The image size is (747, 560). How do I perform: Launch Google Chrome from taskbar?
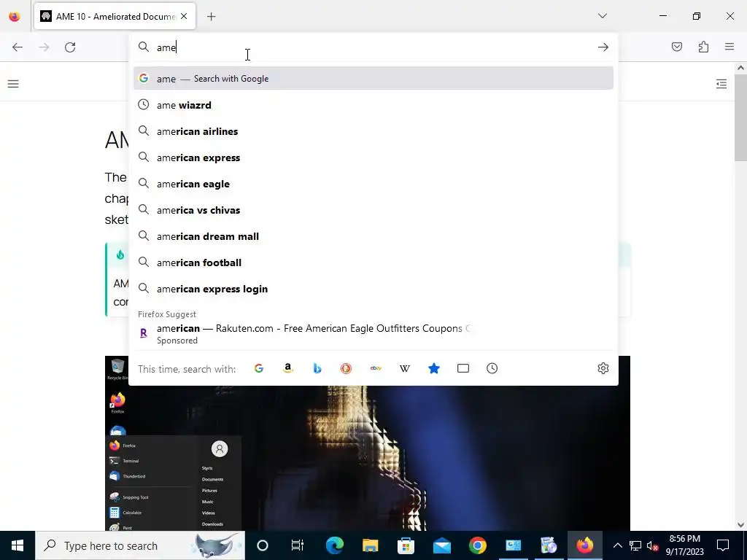point(477,545)
